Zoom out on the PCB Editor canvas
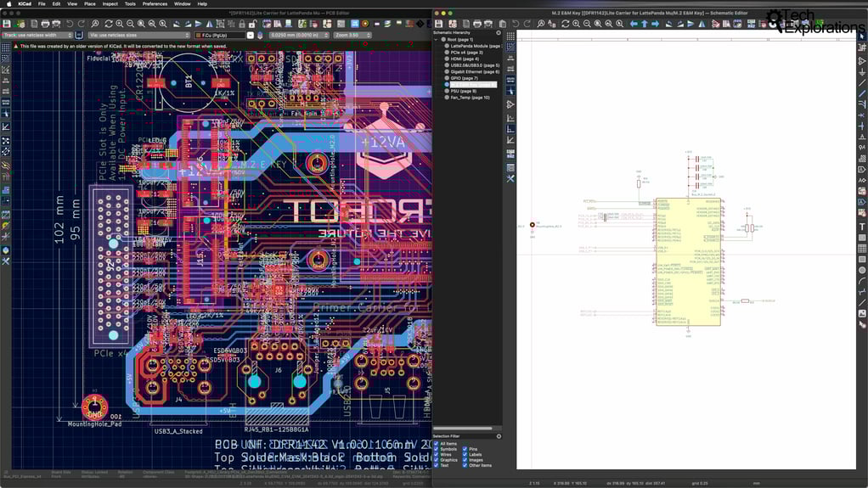 click(x=130, y=24)
